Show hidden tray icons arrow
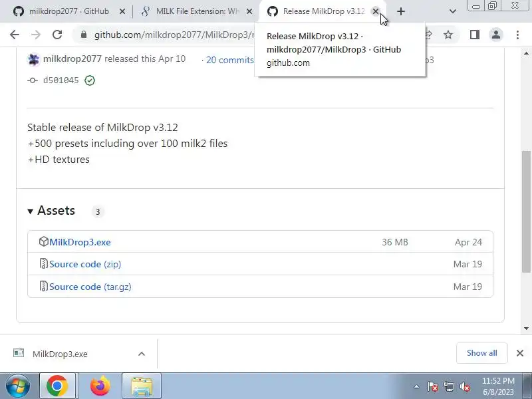Screen dimensions: 532x399 (x=416, y=386)
